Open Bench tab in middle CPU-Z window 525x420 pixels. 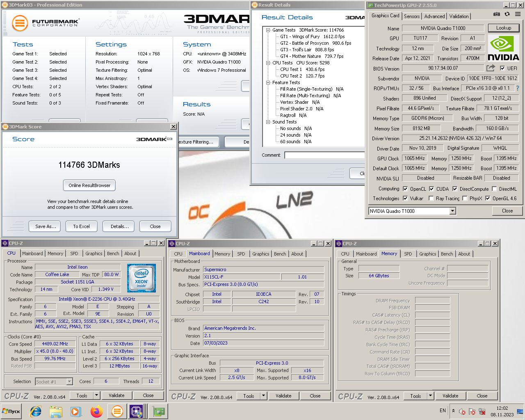tap(280, 254)
